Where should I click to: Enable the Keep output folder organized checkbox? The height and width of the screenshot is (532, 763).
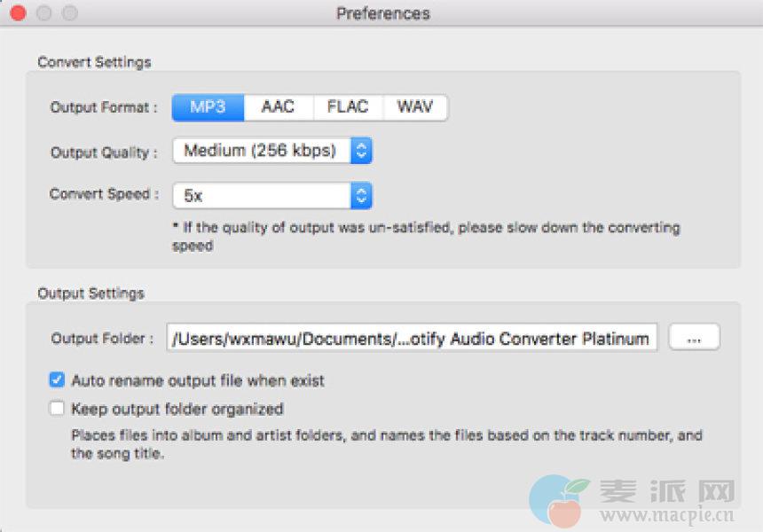click(x=58, y=409)
